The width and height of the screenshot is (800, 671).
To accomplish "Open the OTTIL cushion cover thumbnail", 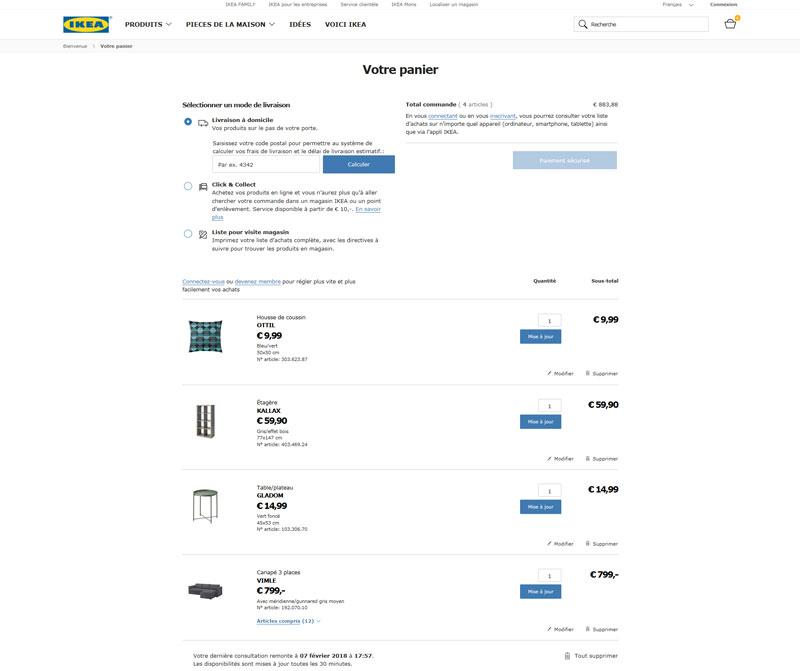I will coord(205,336).
